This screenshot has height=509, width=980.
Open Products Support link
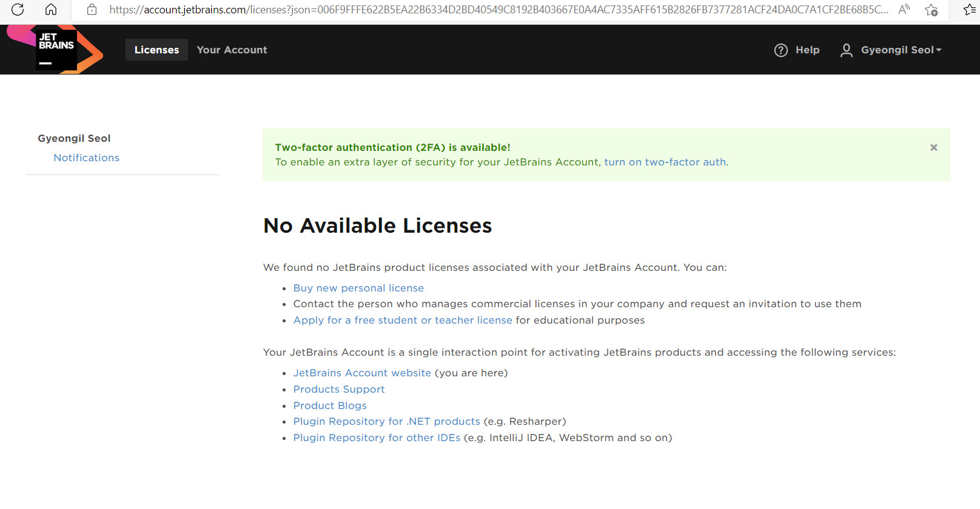pos(339,389)
